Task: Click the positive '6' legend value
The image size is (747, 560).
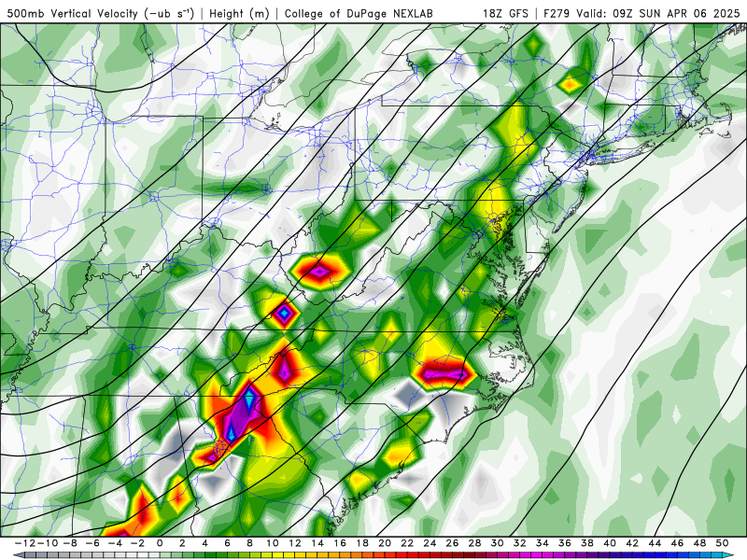Action: [x=227, y=543]
